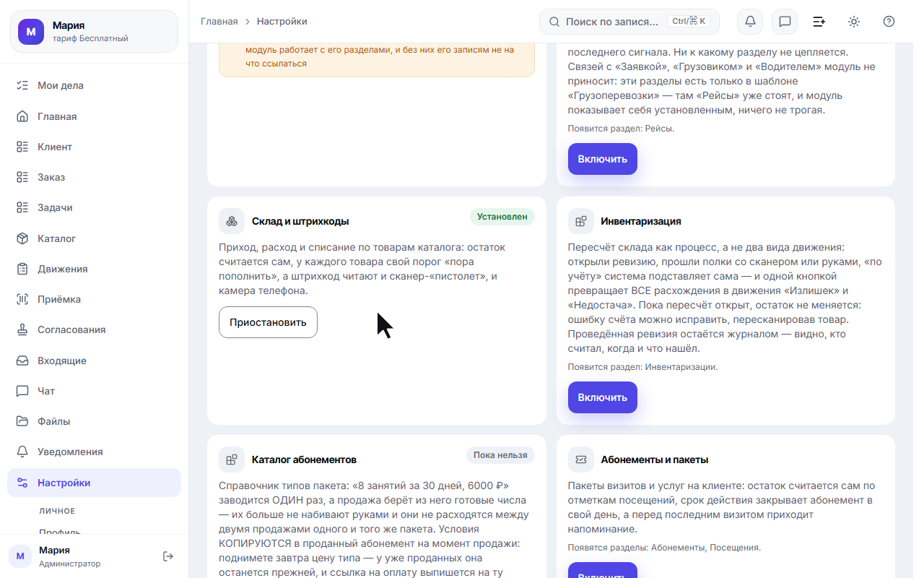The width and height of the screenshot is (924, 578).
Task: Open the Мария profile card with «тариф Бесплатный»
Action: [94, 32]
